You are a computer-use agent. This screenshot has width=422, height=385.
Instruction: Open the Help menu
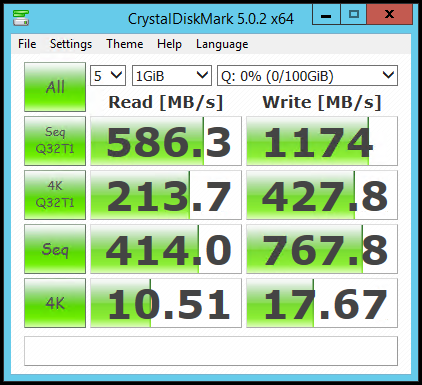tap(169, 44)
